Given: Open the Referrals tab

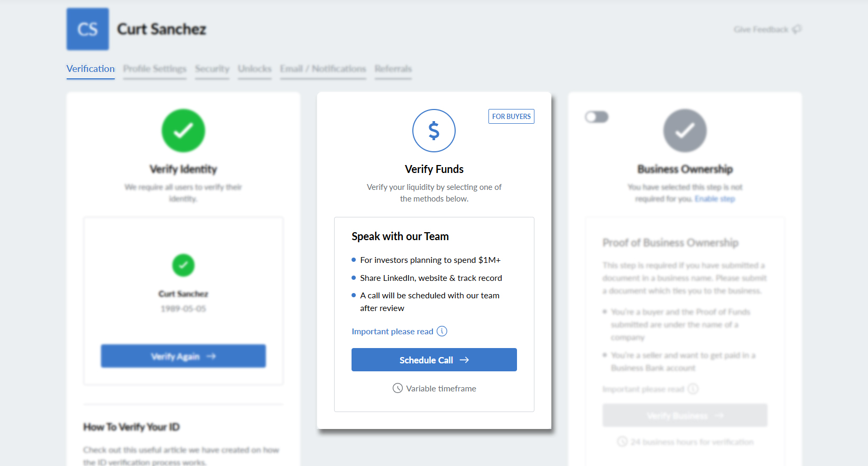Looking at the screenshot, I should click(x=393, y=69).
